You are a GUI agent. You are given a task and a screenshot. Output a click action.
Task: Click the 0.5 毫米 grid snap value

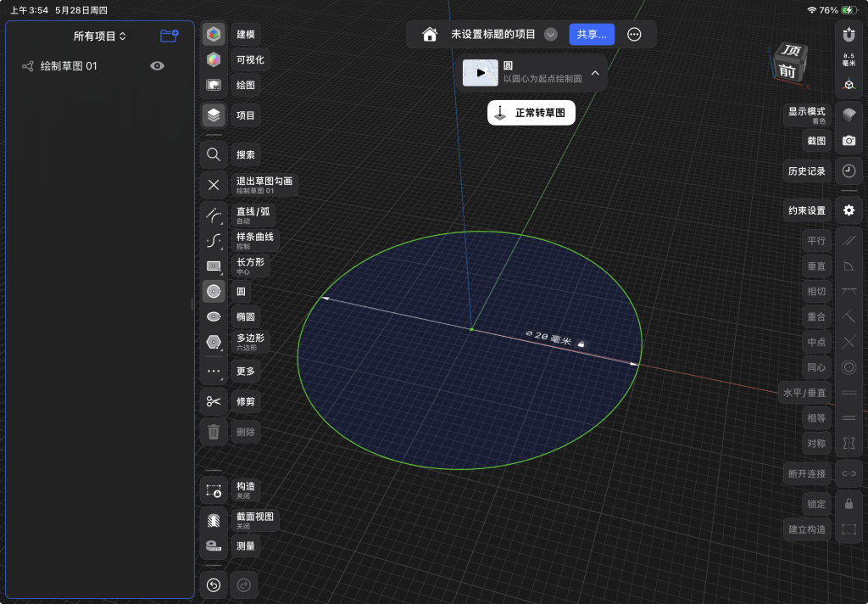click(849, 59)
